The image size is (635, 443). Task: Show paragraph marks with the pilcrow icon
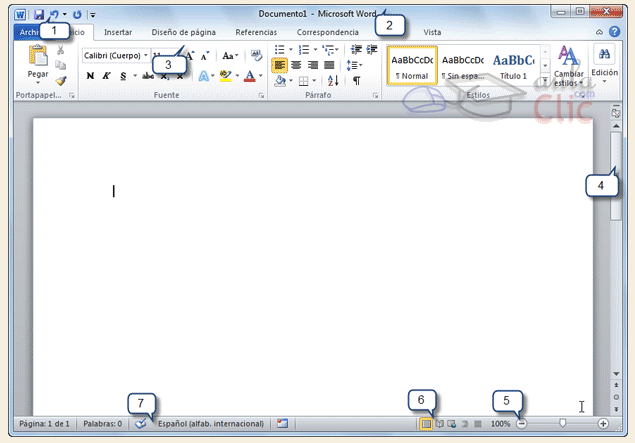coord(356,81)
